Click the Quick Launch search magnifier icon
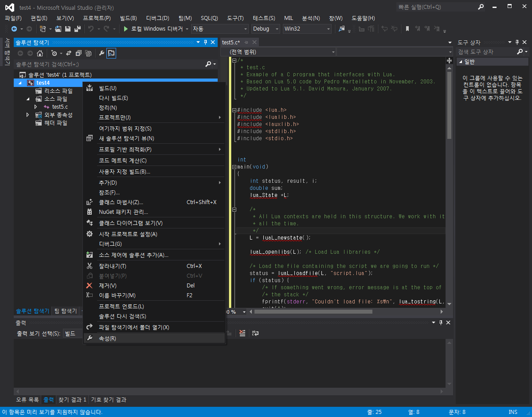The image size is (532, 417). coord(481,7)
